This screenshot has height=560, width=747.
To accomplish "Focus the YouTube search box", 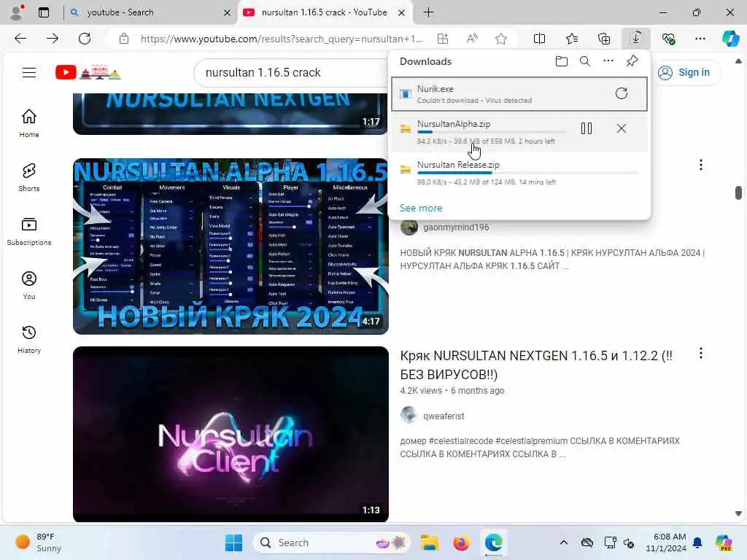I will coord(290,72).
